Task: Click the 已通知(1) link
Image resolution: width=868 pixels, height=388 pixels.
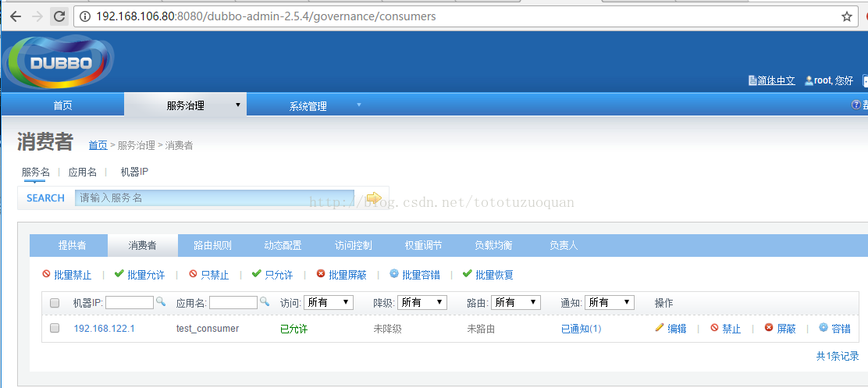Action: (x=581, y=328)
